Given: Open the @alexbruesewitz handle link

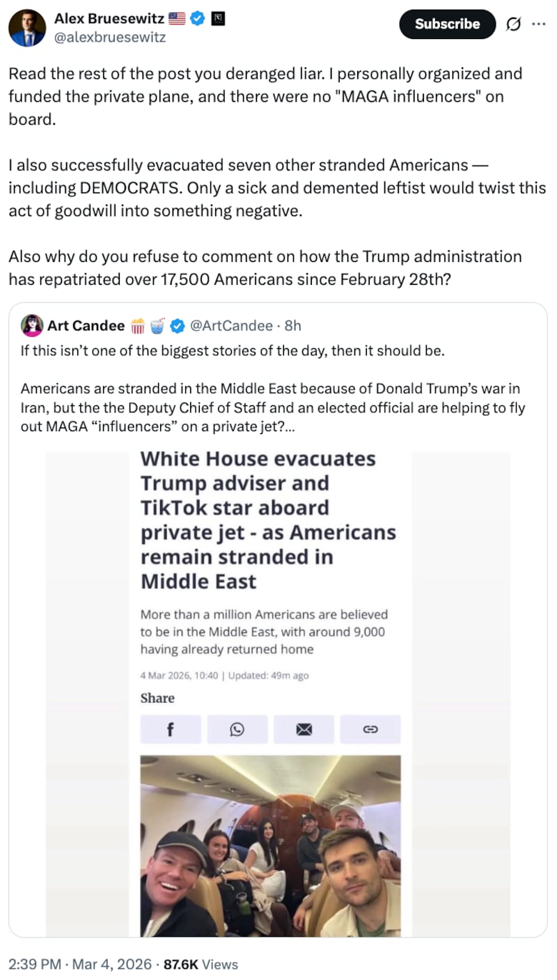Looking at the screenshot, I should click(110, 37).
